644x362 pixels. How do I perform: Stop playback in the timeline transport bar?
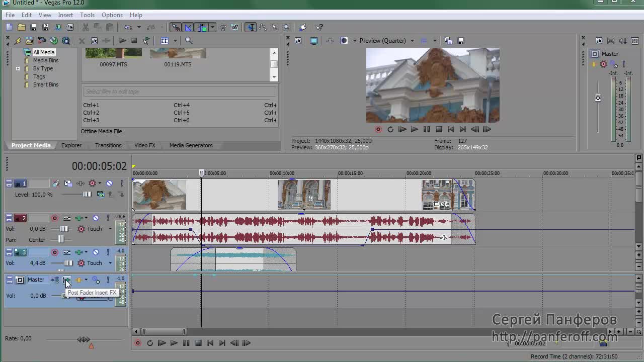(198, 343)
